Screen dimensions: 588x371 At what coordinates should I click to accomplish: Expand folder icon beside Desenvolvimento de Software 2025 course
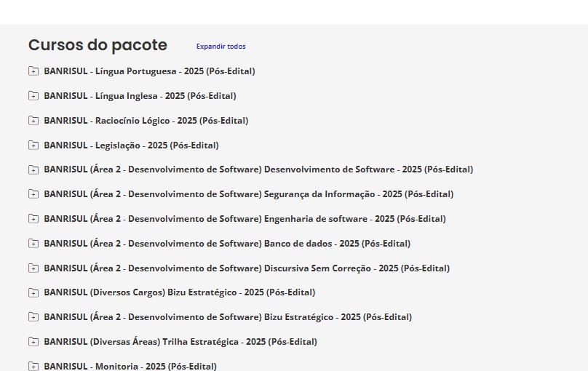(33, 169)
